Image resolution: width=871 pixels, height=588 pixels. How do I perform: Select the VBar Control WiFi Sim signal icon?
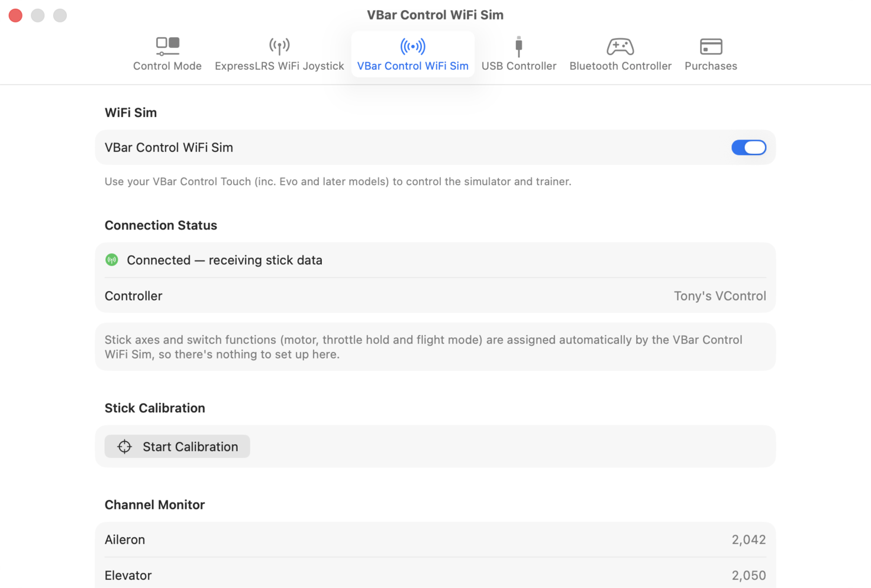point(412,46)
